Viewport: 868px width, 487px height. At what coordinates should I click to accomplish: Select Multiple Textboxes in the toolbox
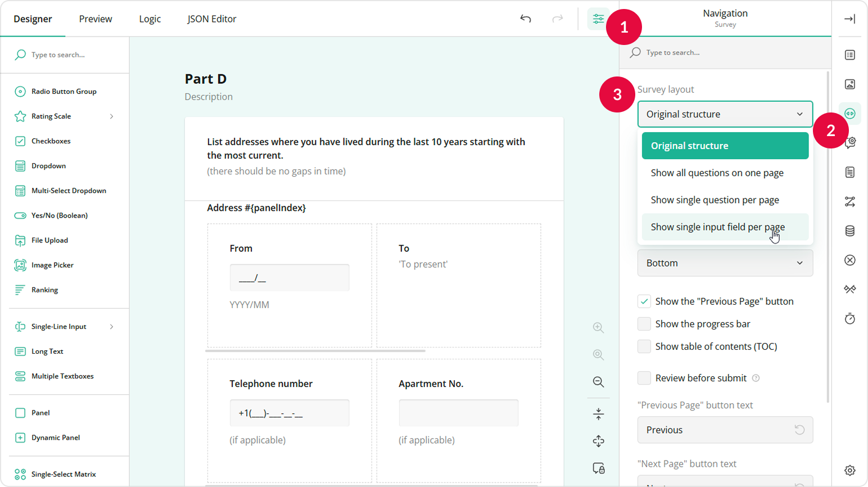tap(62, 376)
